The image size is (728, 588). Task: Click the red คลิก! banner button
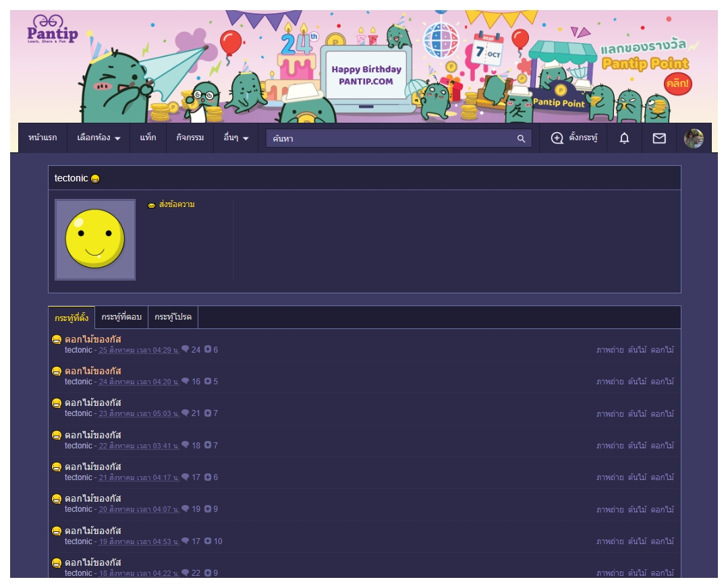click(678, 84)
